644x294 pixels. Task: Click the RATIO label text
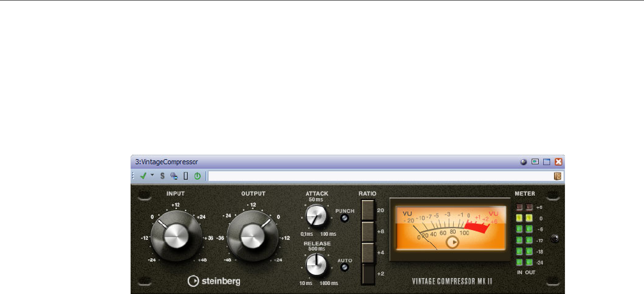pyautogui.click(x=367, y=194)
